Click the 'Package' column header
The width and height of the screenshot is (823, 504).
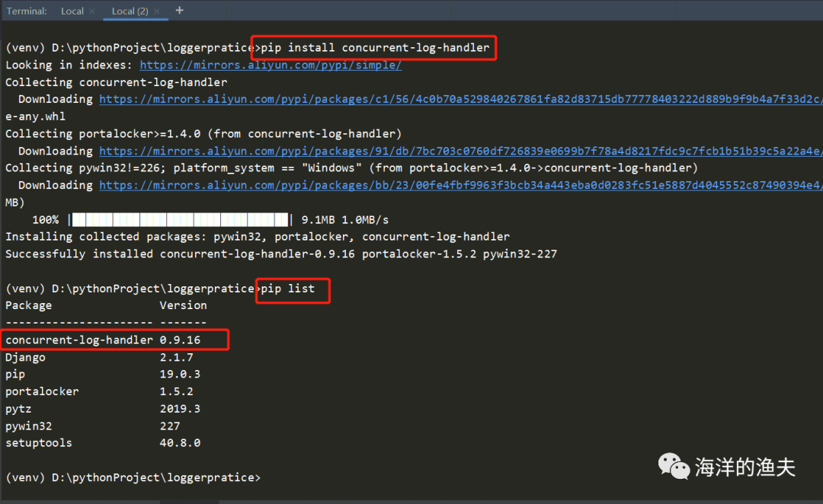(x=28, y=305)
